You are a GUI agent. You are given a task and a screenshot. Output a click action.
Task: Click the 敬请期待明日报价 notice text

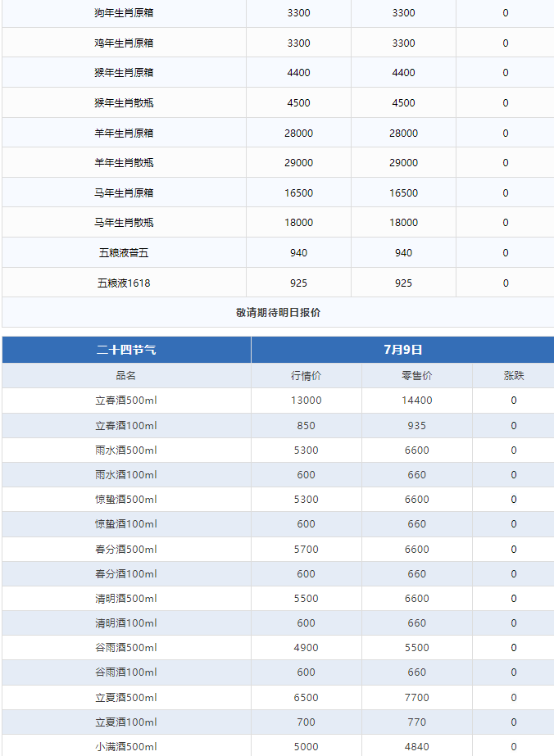point(278,312)
